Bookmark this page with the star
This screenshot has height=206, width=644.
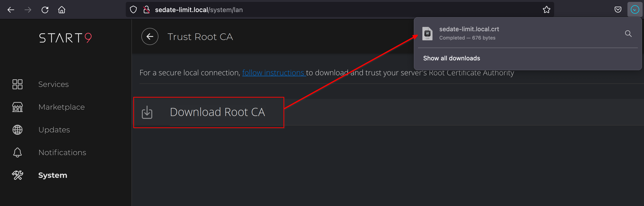546,10
